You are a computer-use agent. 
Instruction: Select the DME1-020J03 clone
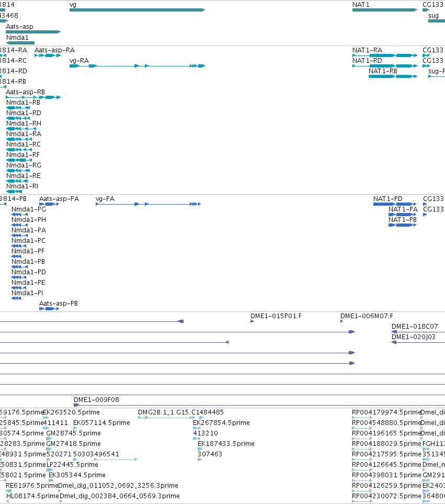418,342
